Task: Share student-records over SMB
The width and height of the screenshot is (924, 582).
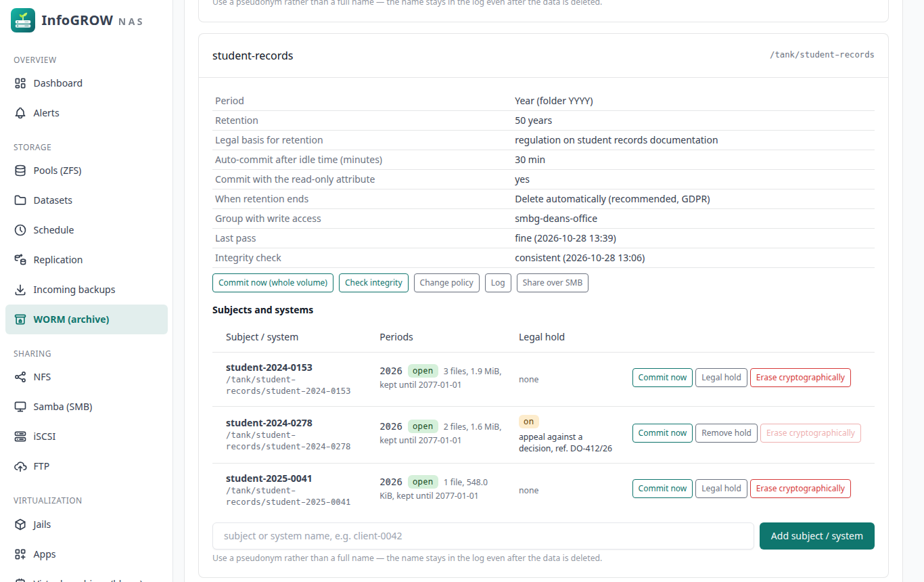Action: [x=553, y=283]
